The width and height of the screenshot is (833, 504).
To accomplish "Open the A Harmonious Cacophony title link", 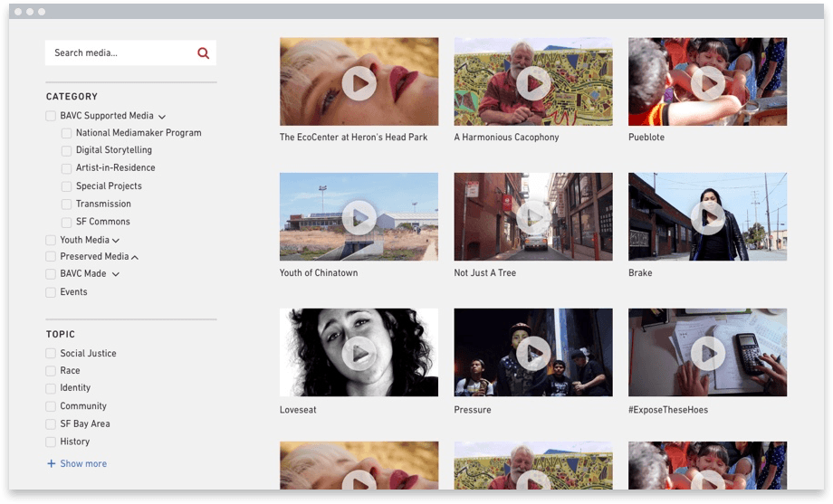I will click(506, 137).
